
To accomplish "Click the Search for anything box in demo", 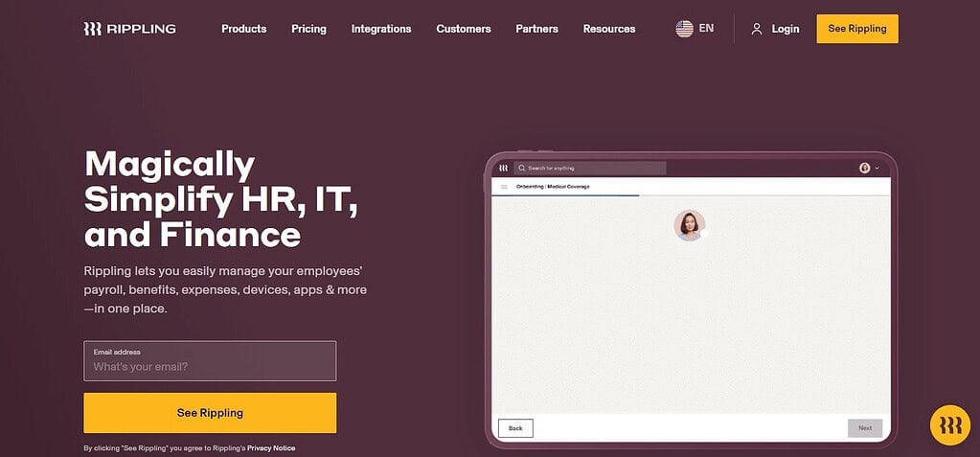I will 590,169.
